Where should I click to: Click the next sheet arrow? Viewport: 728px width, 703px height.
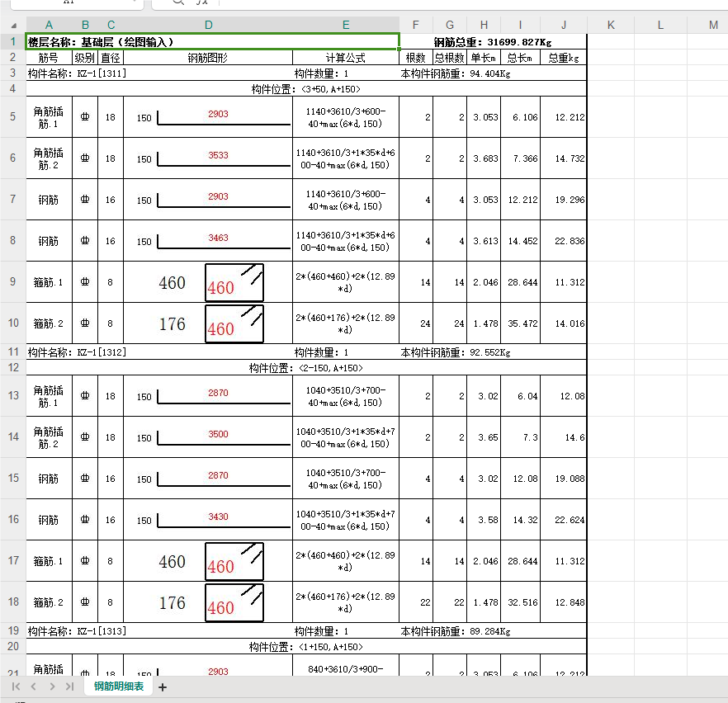(52, 686)
